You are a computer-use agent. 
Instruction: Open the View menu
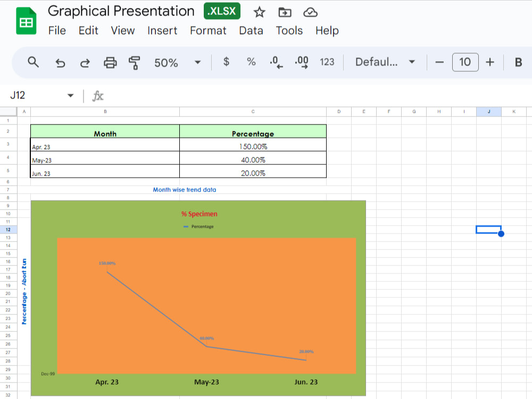[x=123, y=30]
